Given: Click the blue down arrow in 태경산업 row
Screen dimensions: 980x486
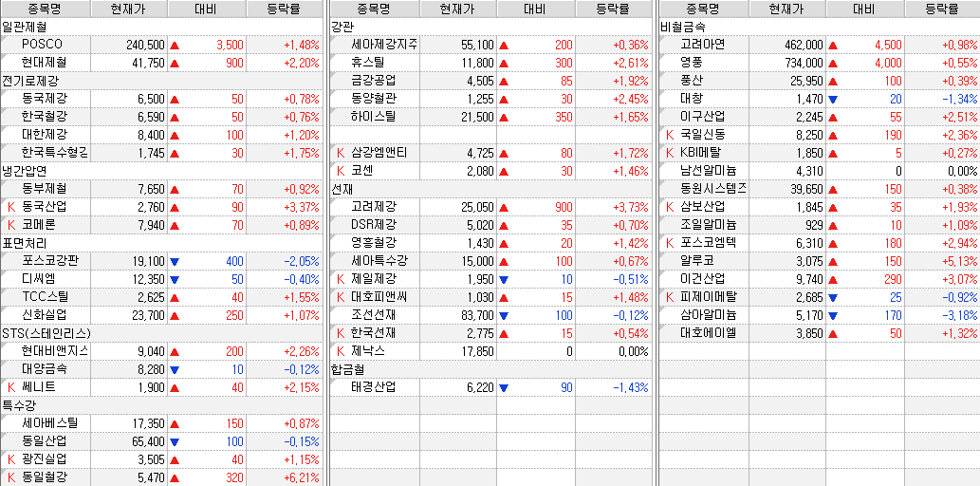Looking at the screenshot, I should [x=504, y=388].
